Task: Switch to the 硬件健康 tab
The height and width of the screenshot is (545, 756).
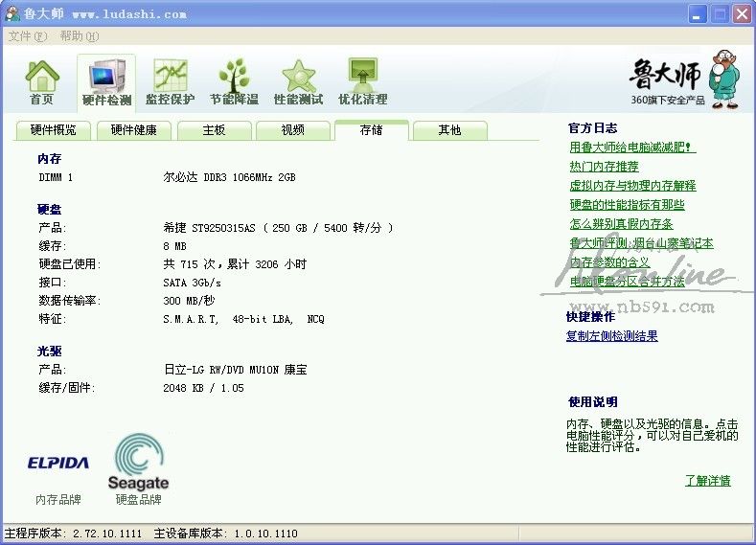Action: [x=133, y=130]
